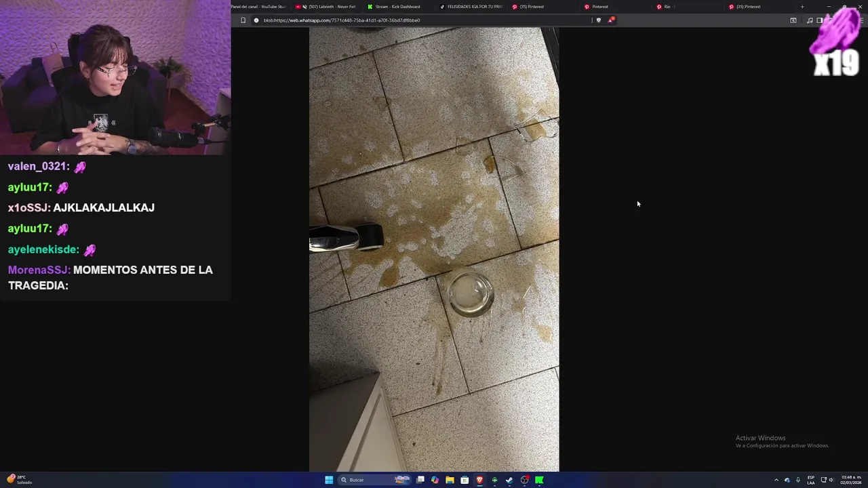Click the music note media control icon
The width and height of the screenshot is (868, 488).
(809, 20)
